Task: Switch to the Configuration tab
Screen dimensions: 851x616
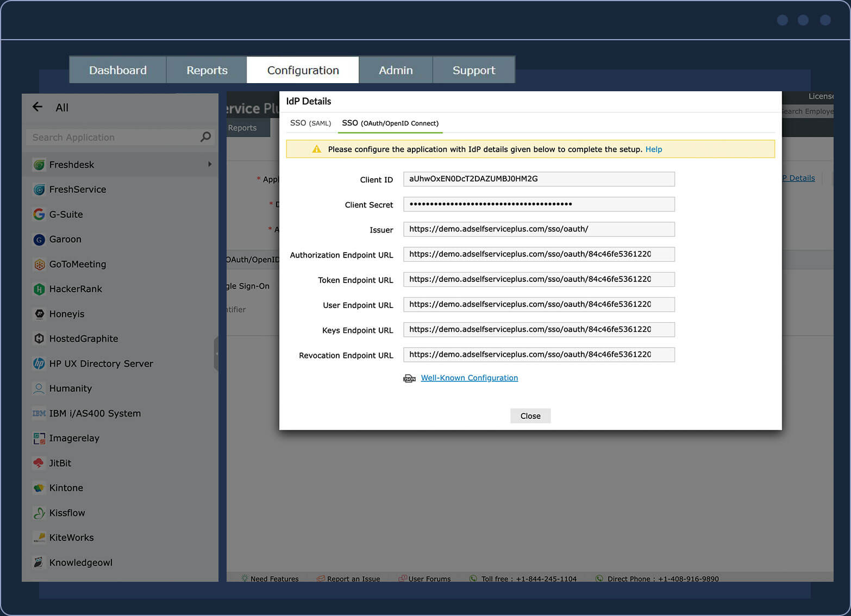Action: tap(302, 70)
